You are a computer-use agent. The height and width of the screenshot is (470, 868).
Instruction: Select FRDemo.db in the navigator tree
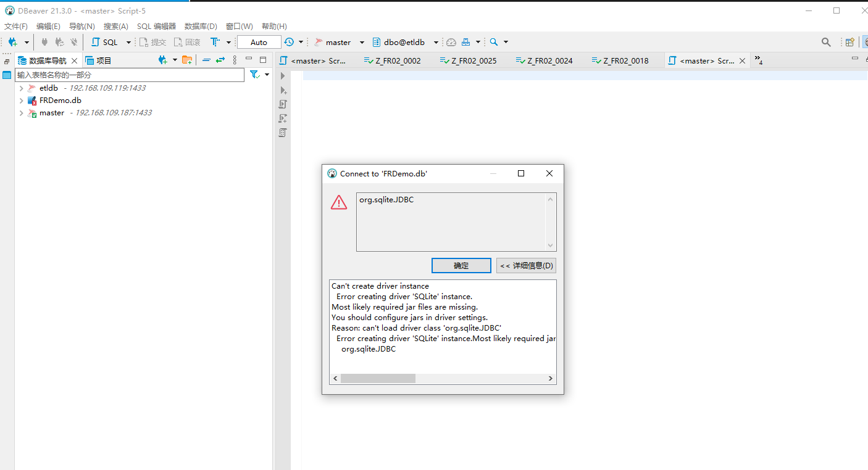[x=60, y=101]
